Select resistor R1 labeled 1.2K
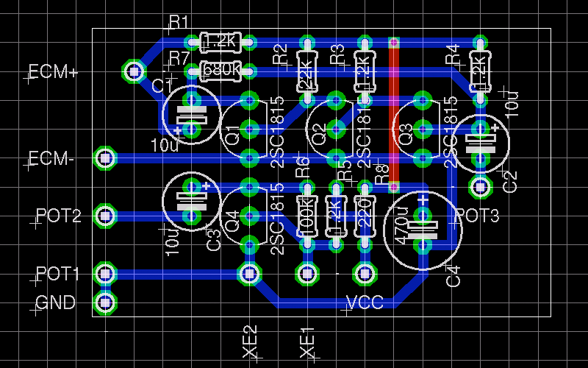Screen dimensions: 588x368 220,42
